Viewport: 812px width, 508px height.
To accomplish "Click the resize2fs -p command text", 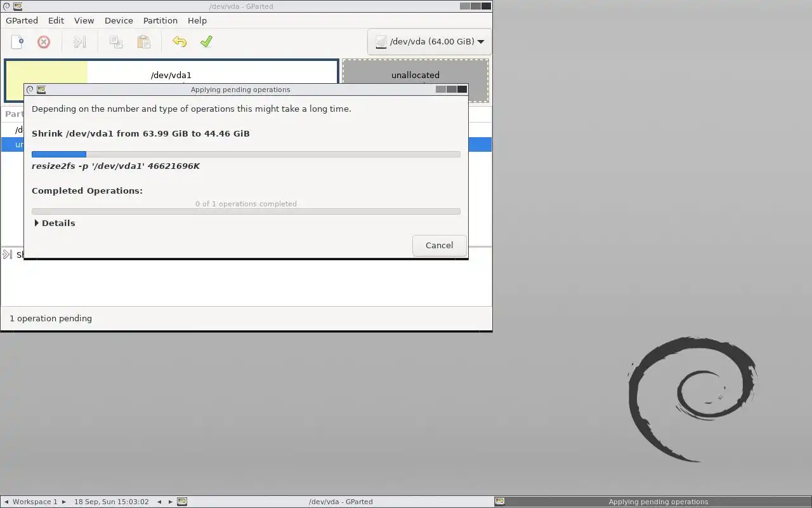I will [x=115, y=166].
